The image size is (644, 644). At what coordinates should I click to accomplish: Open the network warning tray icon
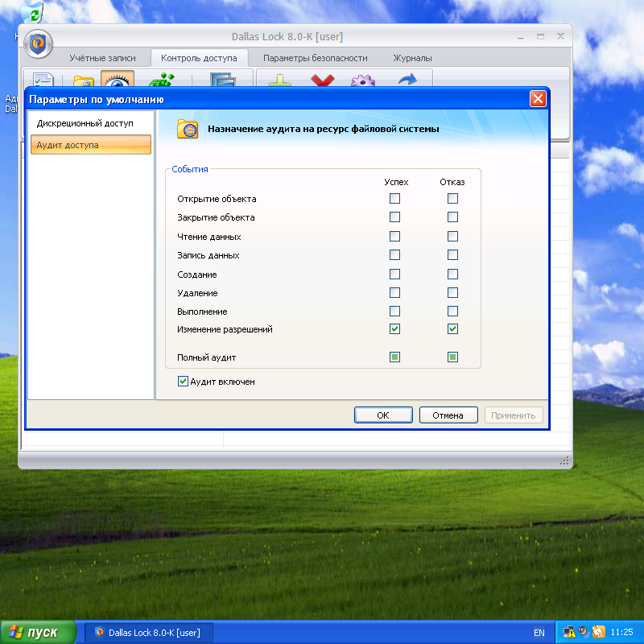point(569,632)
